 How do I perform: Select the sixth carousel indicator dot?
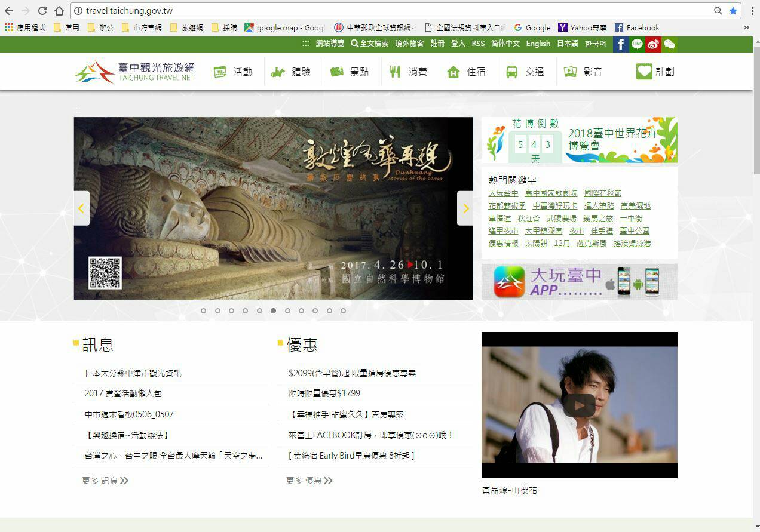point(273,310)
